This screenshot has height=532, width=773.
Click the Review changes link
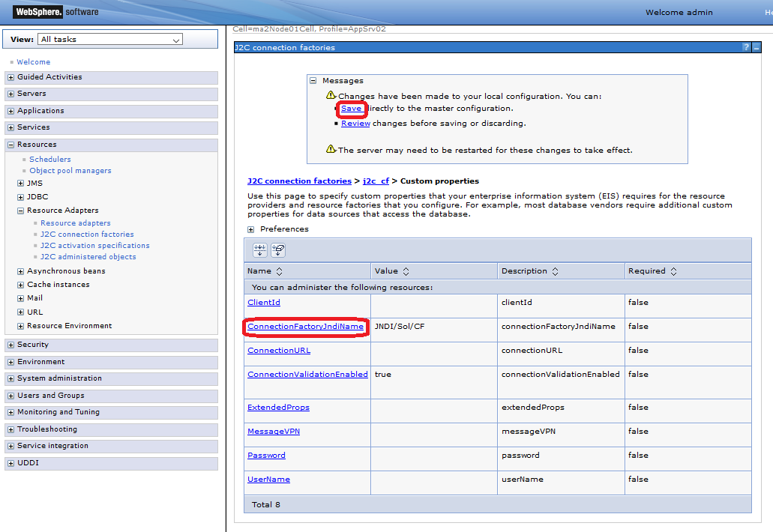(355, 124)
